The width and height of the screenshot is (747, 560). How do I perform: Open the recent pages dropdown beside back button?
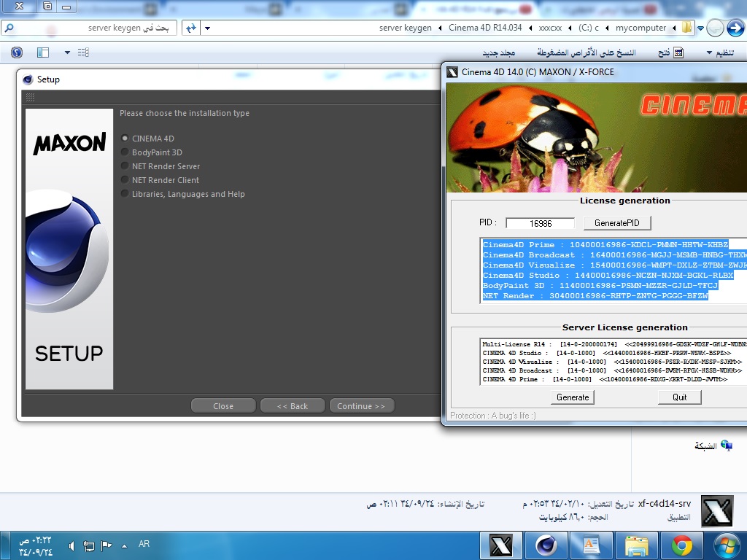[x=700, y=28]
